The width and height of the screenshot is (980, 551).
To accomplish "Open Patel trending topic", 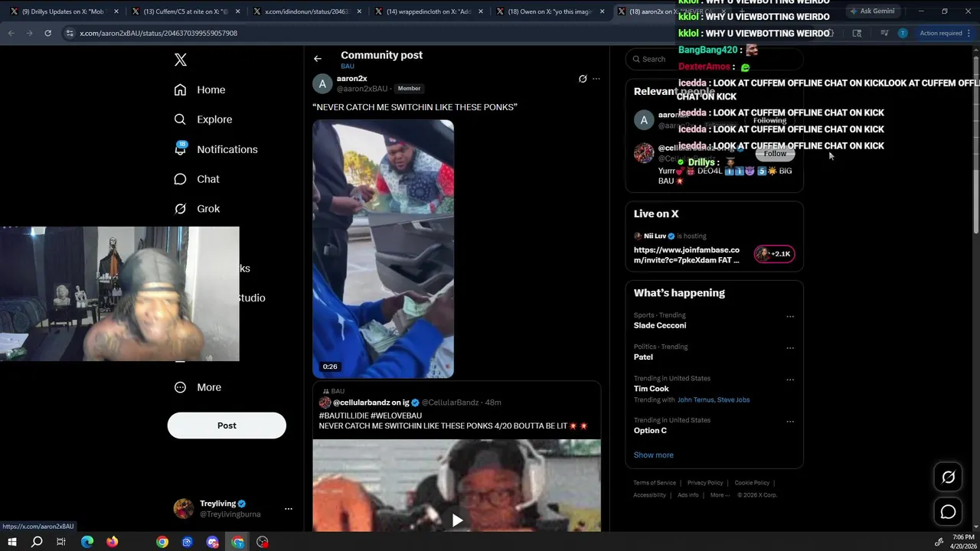I will pyautogui.click(x=643, y=357).
